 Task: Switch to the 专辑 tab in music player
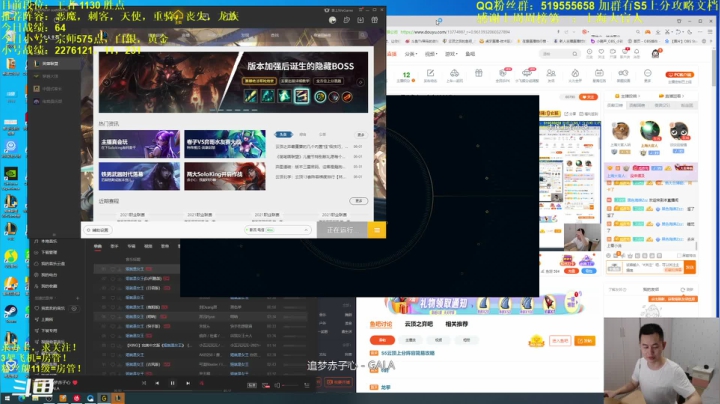tap(131, 247)
